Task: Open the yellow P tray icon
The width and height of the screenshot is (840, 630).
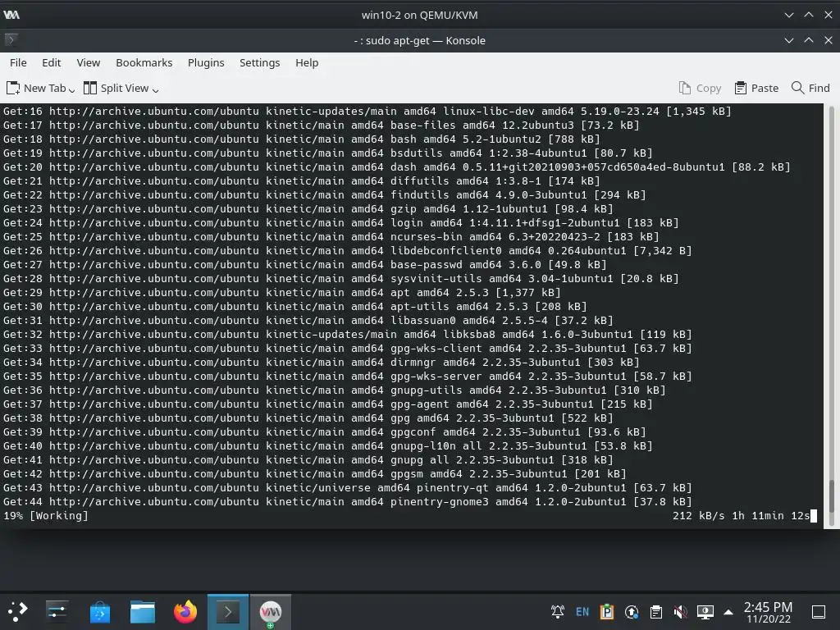Action: pos(607,611)
